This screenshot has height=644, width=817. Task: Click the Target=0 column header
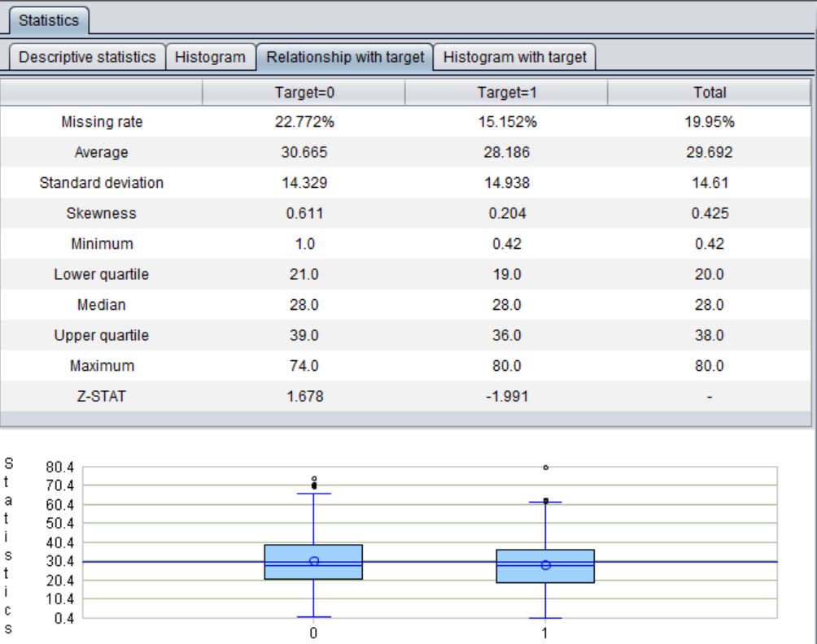click(304, 93)
